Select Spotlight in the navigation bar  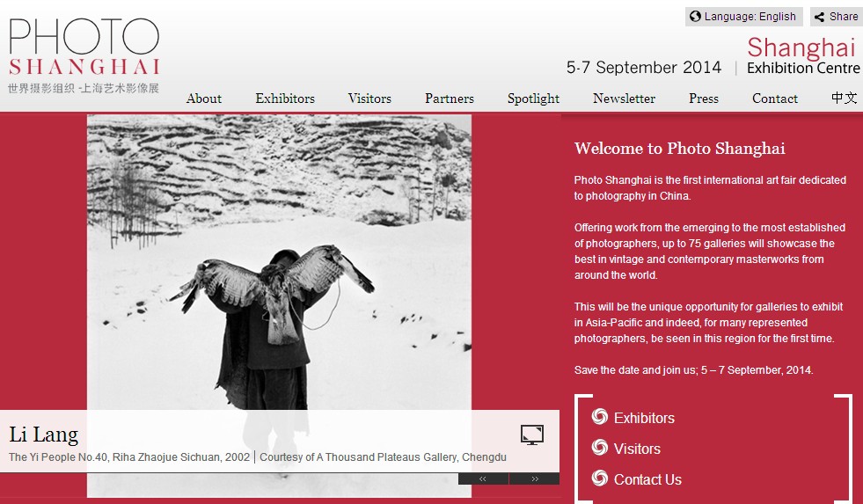coord(533,99)
